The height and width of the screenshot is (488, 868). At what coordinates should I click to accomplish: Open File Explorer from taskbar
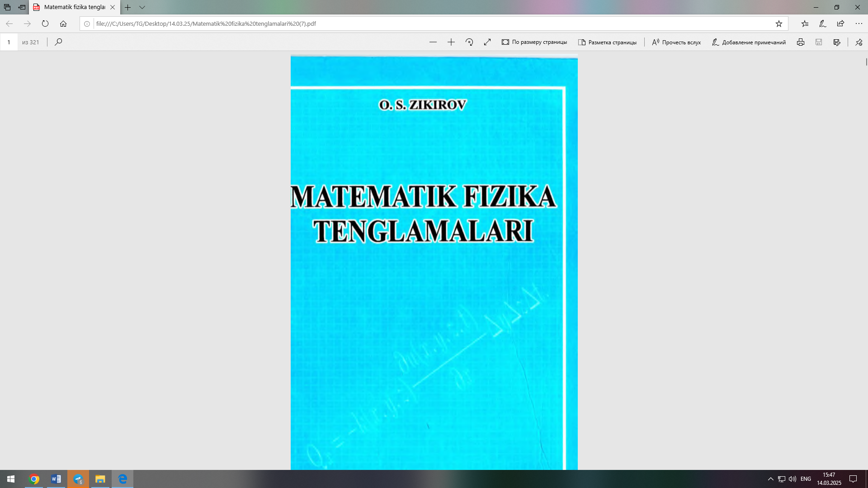point(100,479)
